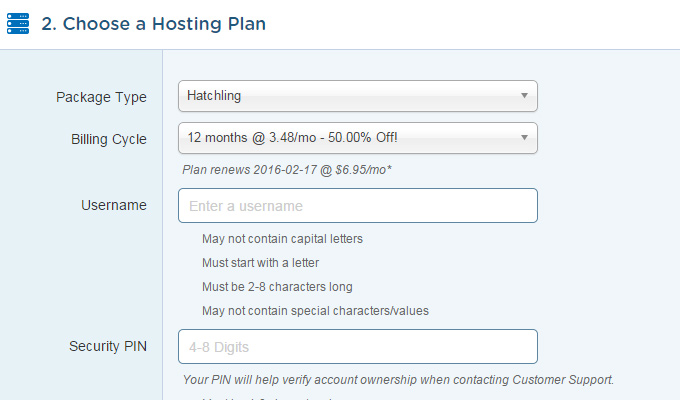Click the Billing Cycle dropdown arrow

pos(524,138)
